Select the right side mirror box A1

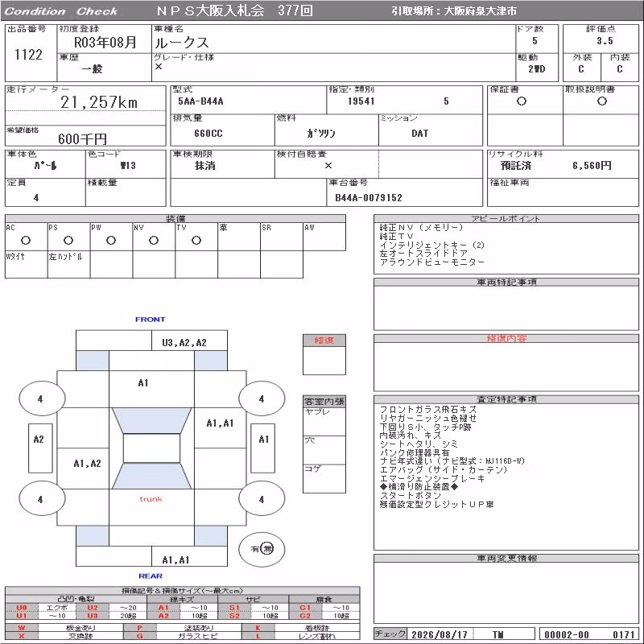263,448
